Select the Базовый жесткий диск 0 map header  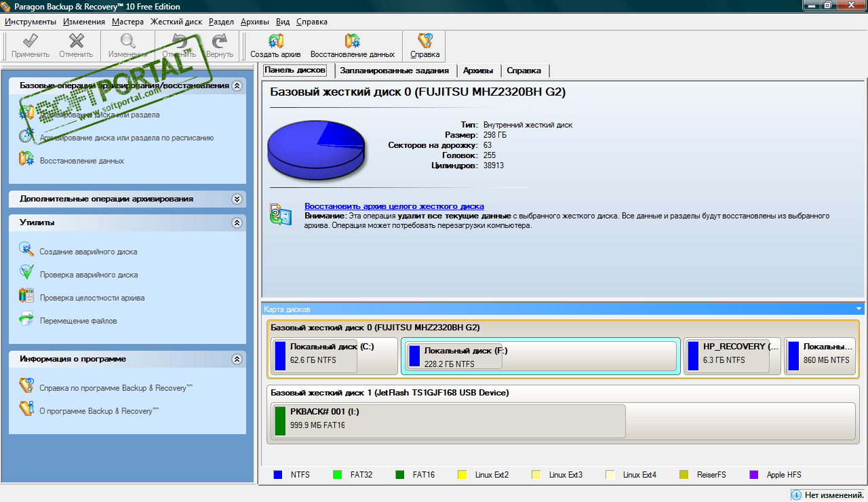375,327
